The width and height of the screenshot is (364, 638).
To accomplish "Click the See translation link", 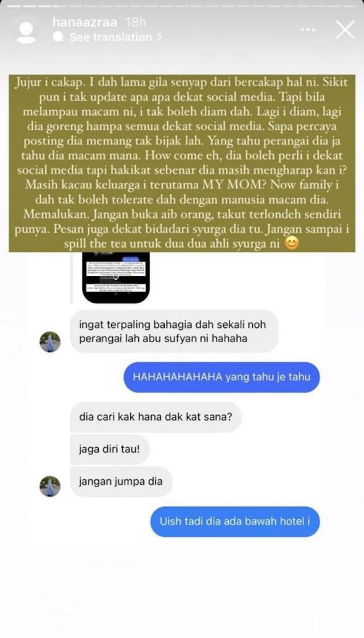I will coord(110,38).
